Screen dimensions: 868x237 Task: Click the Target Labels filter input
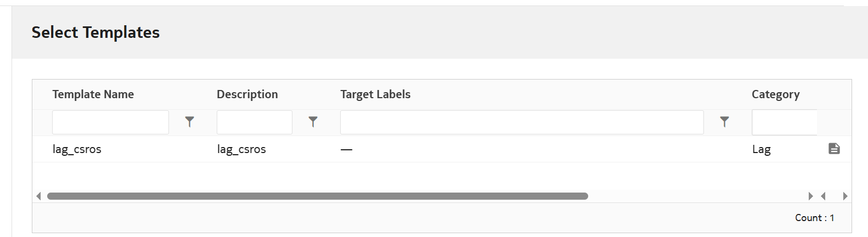(x=521, y=122)
